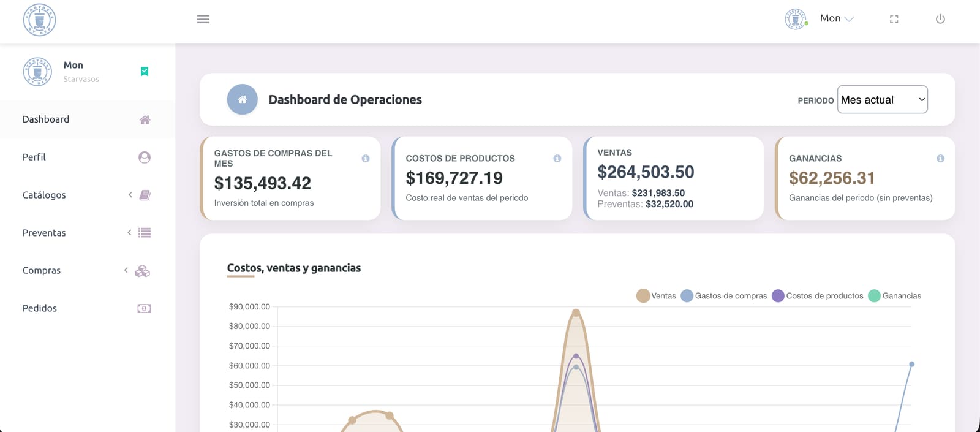This screenshot has width=980, height=432.
Task: Click the $62,256.31 profit amount
Action: pyautogui.click(x=832, y=178)
